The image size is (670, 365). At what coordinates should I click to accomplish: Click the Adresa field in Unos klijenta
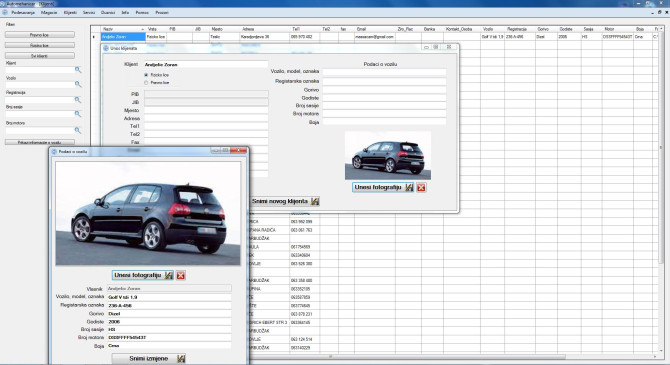pyautogui.click(x=206, y=118)
